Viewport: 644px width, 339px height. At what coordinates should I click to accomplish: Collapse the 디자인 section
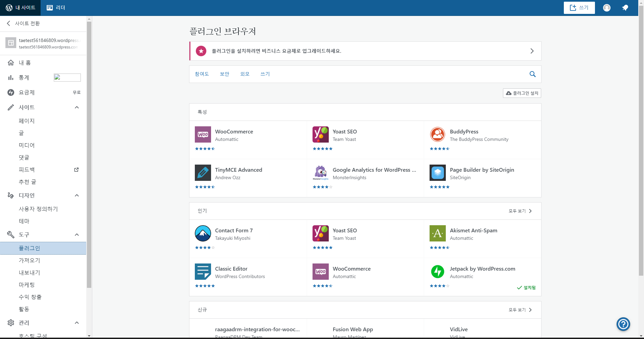77,195
